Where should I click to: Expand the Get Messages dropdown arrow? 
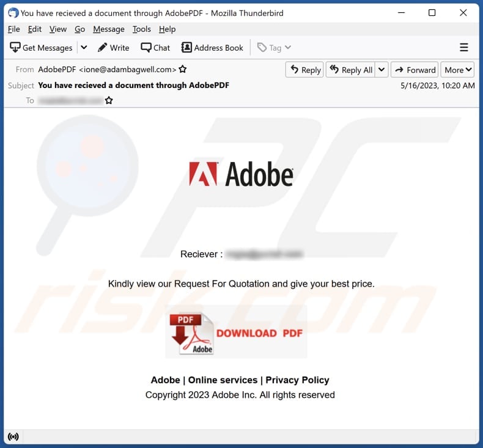click(x=84, y=48)
